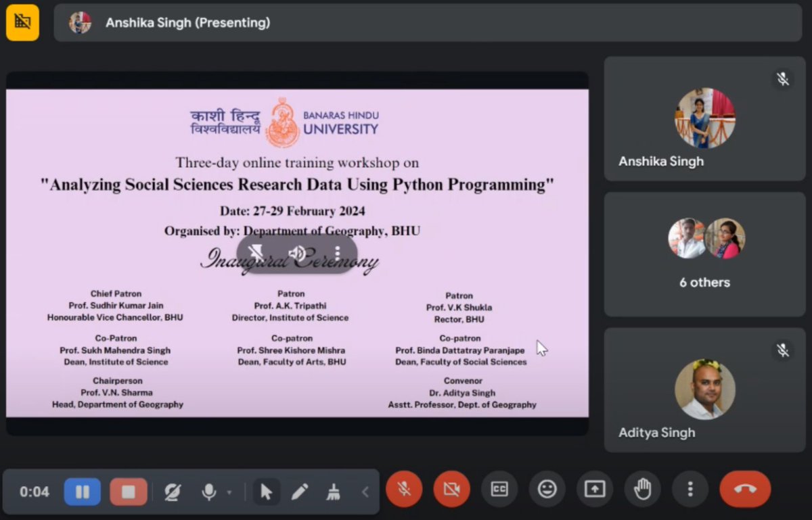Clear annotations with the broom tool

pos(333,492)
